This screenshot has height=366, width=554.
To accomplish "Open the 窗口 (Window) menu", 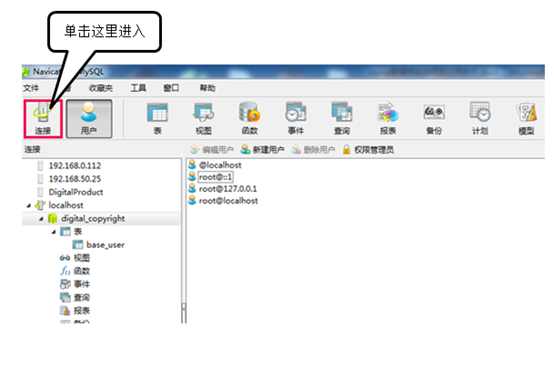I will [x=171, y=88].
